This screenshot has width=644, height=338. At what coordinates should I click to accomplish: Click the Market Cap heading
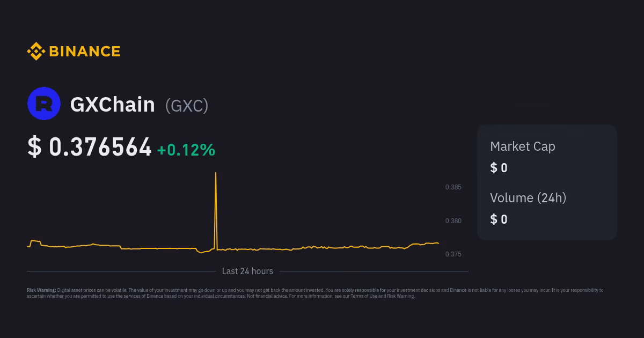point(522,146)
